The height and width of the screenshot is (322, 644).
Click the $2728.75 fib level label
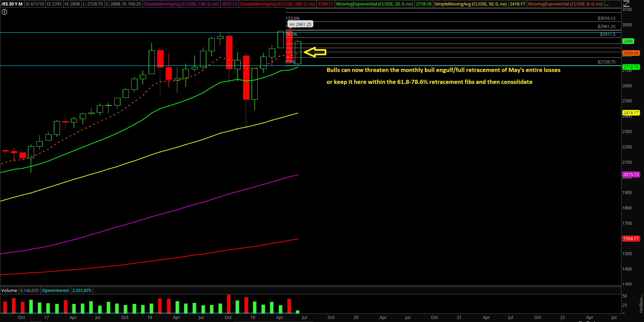pyautogui.click(x=606, y=62)
